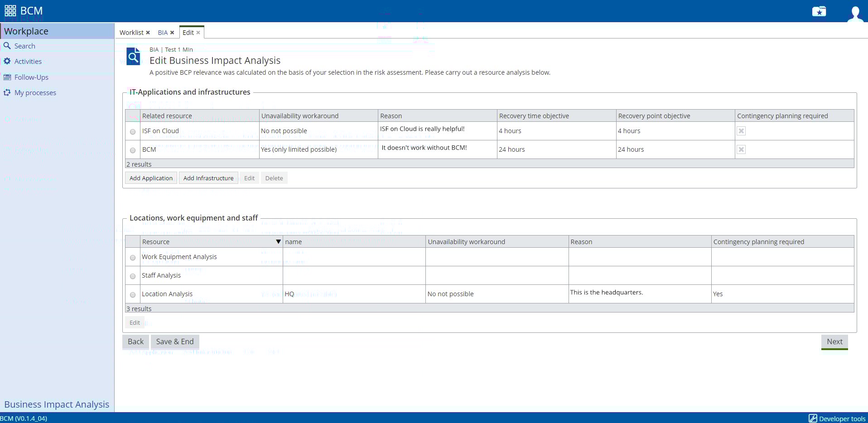The width and height of the screenshot is (868, 423).
Task: Open Follow-Ups in the sidebar
Action: (31, 77)
